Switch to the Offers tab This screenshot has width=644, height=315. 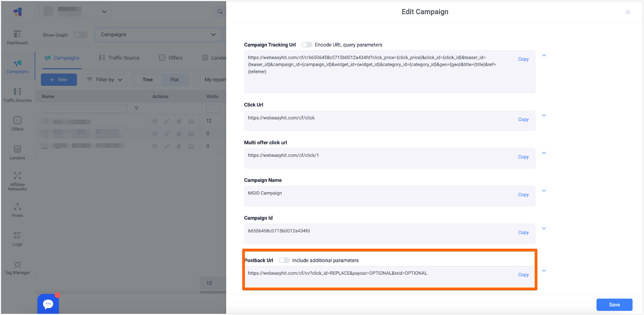point(171,58)
